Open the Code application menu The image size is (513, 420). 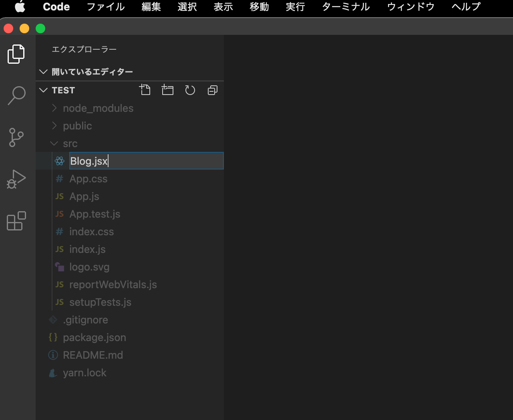pyautogui.click(x=56, y=7)
